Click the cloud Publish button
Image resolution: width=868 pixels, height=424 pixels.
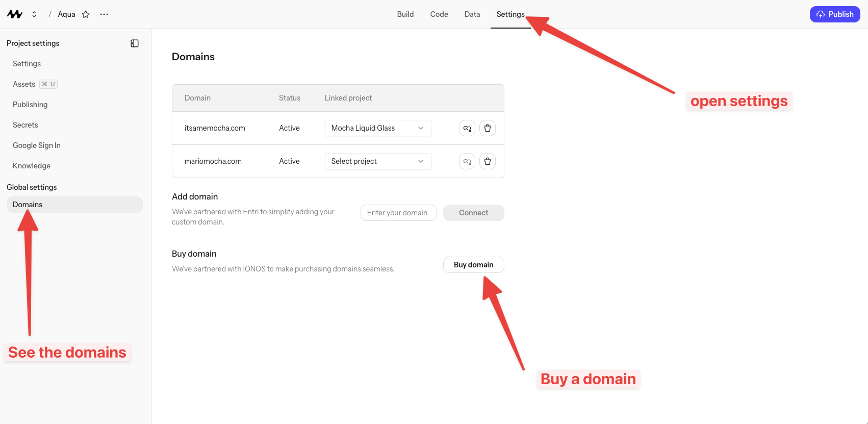click(835, 14)
